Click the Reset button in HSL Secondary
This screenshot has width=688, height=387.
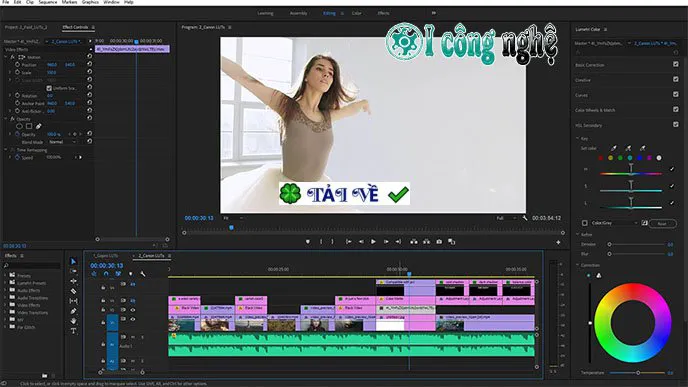coord(662,223)
